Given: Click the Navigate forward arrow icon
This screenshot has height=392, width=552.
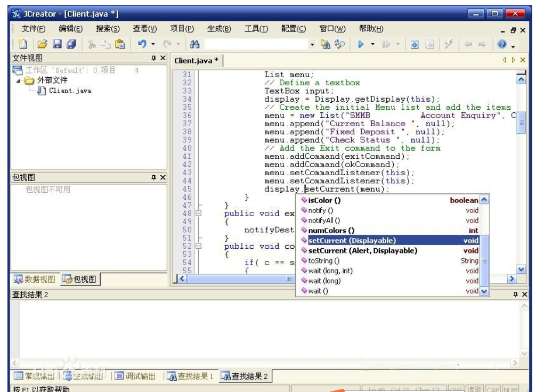Looking at the screenshot, I should [482, 44].
